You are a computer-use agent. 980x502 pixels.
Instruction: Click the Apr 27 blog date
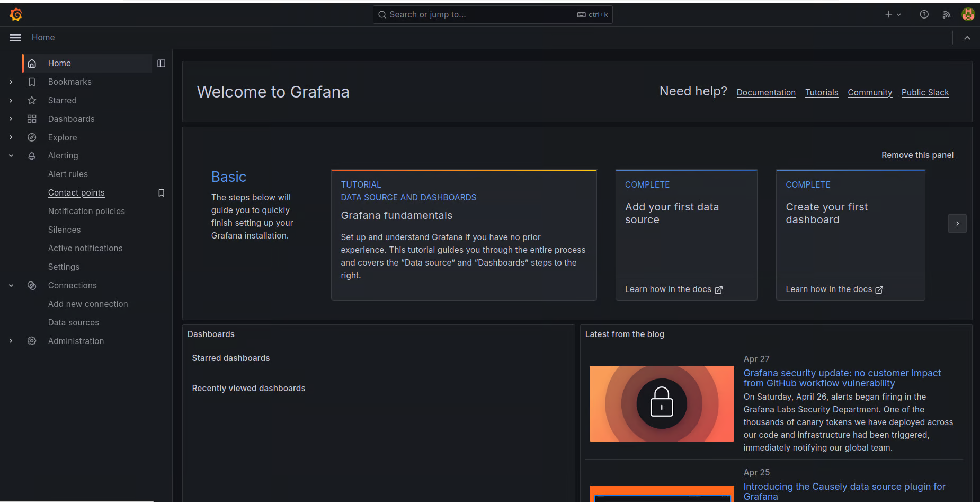[x=756, y=359]
